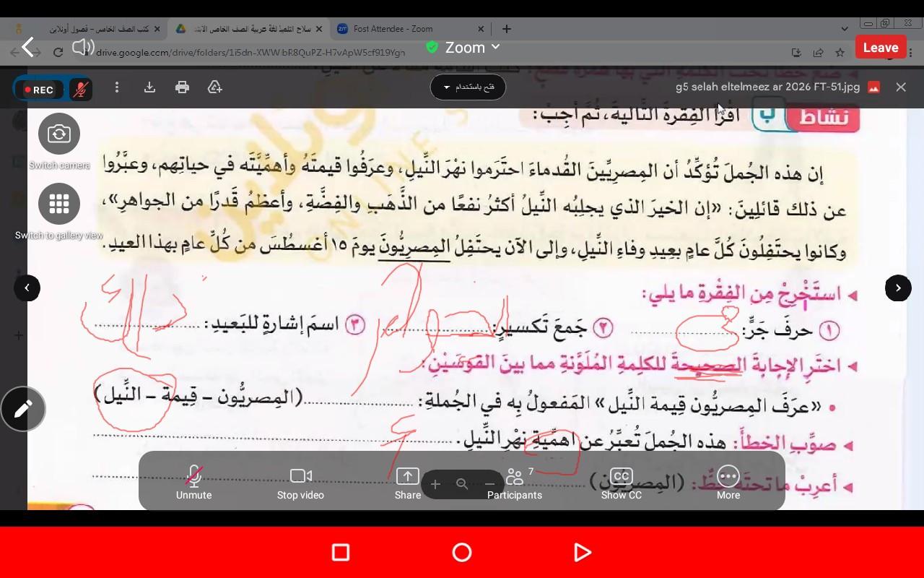Download the image from Drive viewer
Screen dimensions: 924x578
[x=149, y=87]
